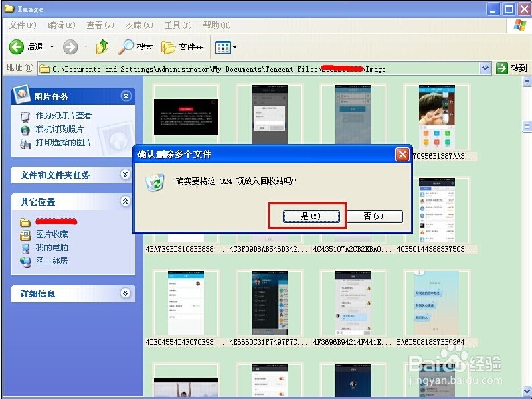Click the green Back arrow icon
The width and height of the screenshot is (532, 399).
pyautogui.click(x=16, y=47)
